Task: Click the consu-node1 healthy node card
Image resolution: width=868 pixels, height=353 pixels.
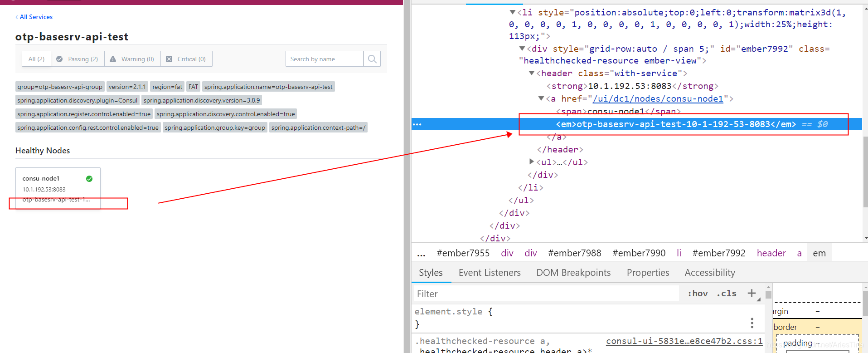Action: [58, 188]
